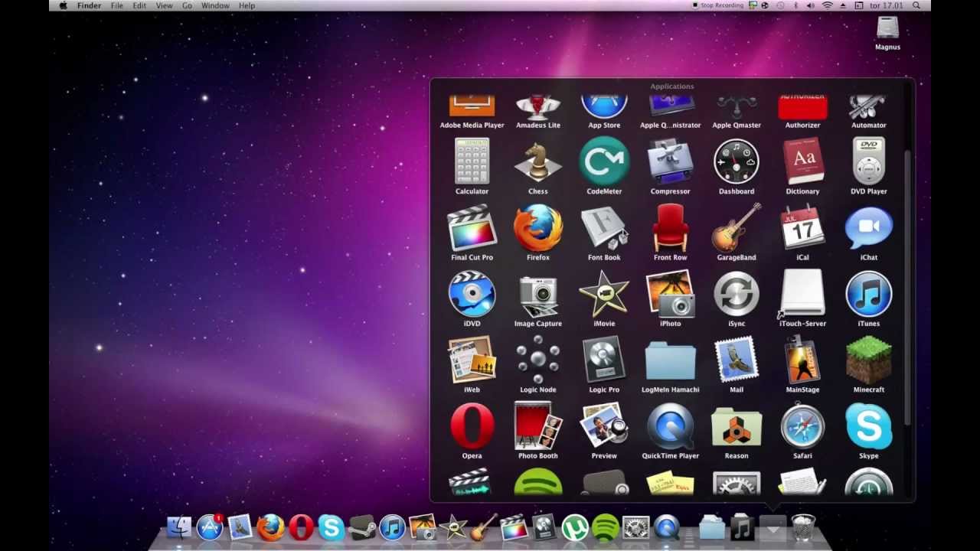Open Opera in the Applications stack
The height and width of the screenshot is (551, 980).
[472, 427]
